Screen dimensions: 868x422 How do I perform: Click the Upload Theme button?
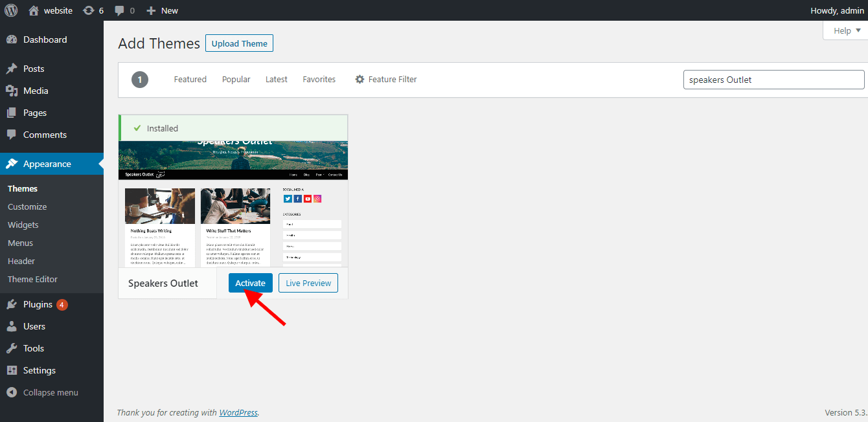239,43
